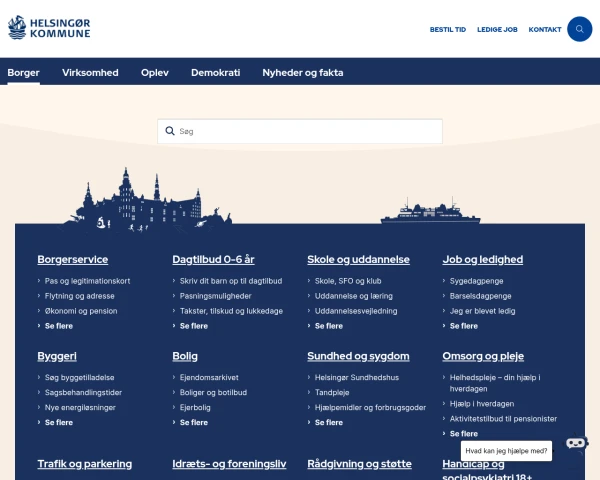The image size is (600, 480).
Task: Open the Sundhed og sygdom heading
Action: point(358,356)
